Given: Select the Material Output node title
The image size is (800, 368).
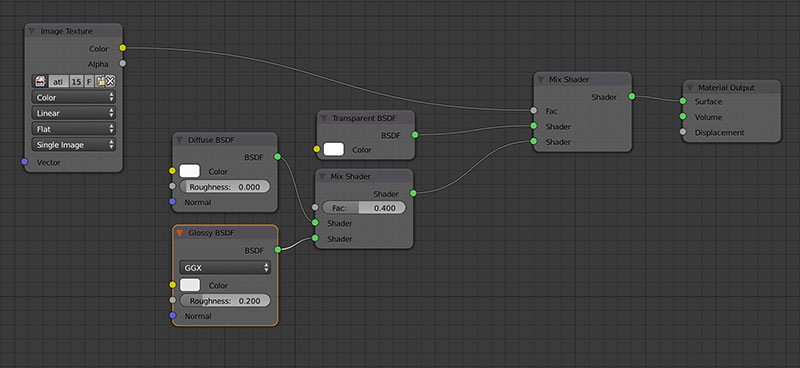Looking at the screenshot, I should (727, 88).
